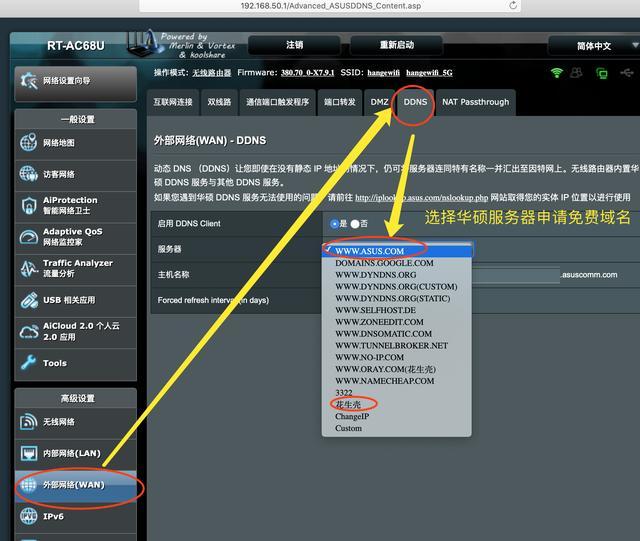640x541 pixels.
Task: Open hangewifi_5G SSID link
Action: 429,73
